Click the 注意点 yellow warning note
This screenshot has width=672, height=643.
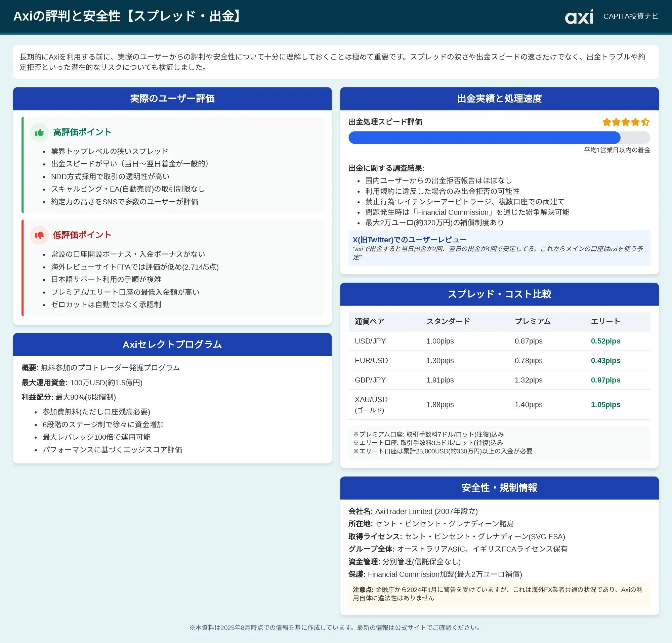[x=499, y=594]
